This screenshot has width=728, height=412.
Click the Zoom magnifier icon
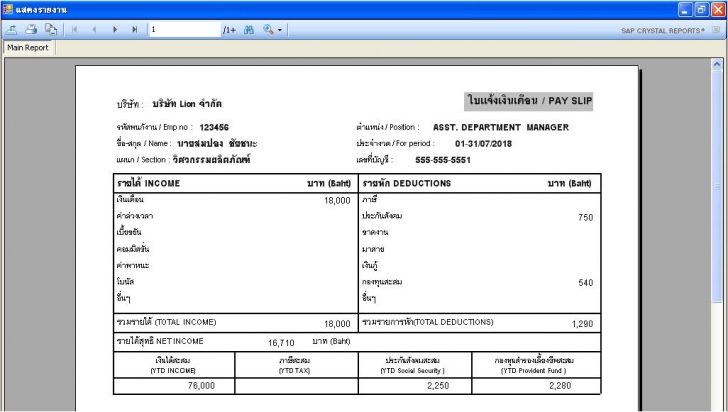[x=268, y=30]
